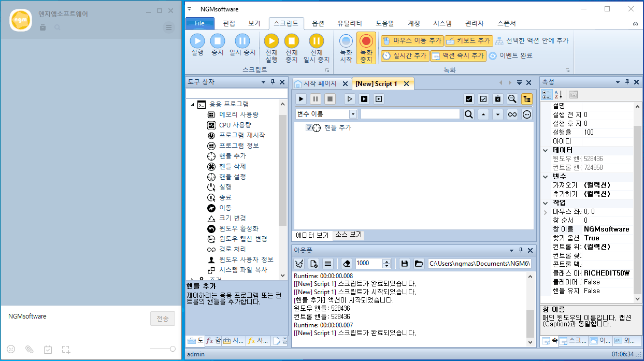Open the 도구 상자 panel options dropdown arrow
644x361 pixels.
[x=264, y=82]
